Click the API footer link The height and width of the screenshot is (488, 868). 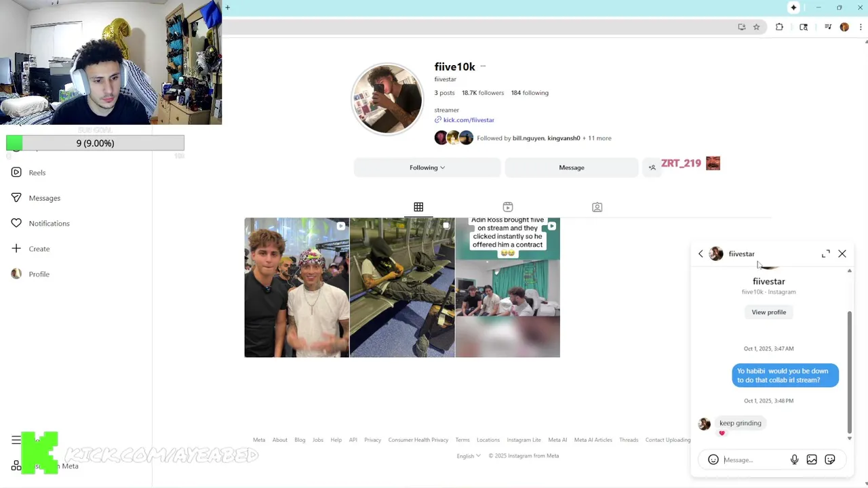[353, 440]
